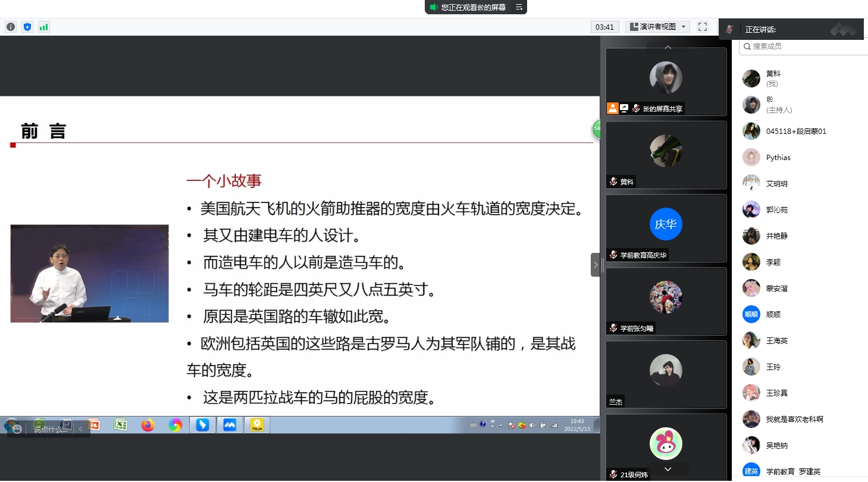Toggle the muted microphone on 黄科's video tile
Viewport: 868px width, 482px height.
[613, 182]
